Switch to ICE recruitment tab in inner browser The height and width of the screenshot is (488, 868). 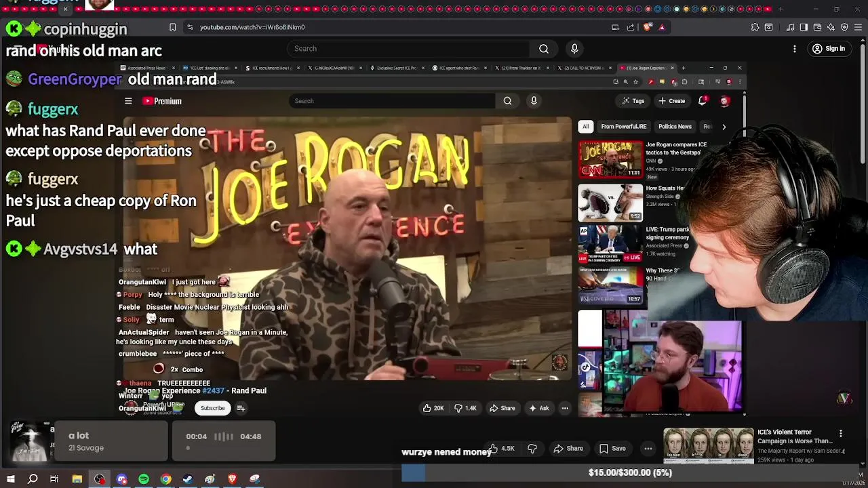[x=273, y=68]
